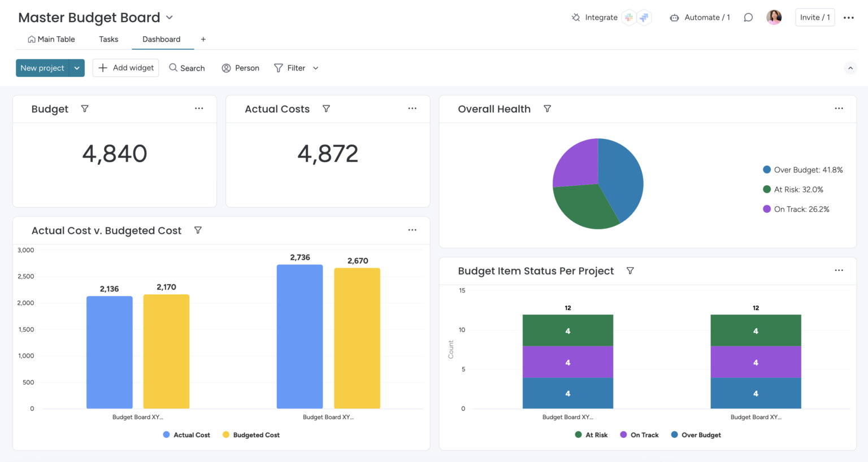Click the user profile avatar
The height and width of the screenshot is (462, 868).
coord(774,18)
